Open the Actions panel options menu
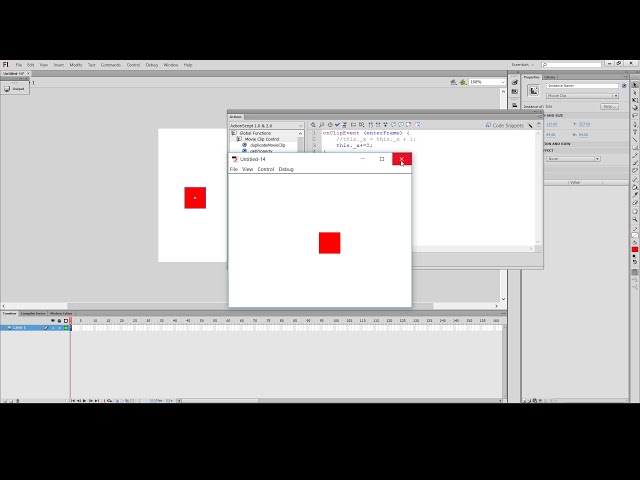The width and height of the screenshot is (640, 480). pos(540,117)
